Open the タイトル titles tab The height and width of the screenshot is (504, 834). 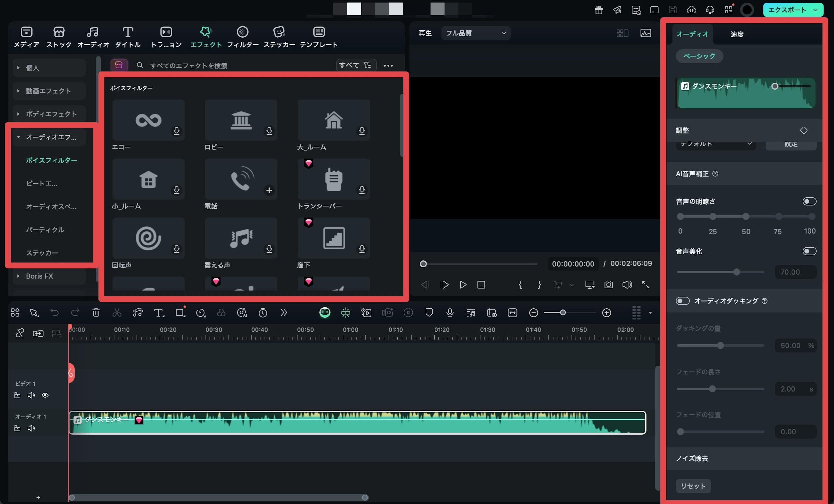(x=128, y=37)
